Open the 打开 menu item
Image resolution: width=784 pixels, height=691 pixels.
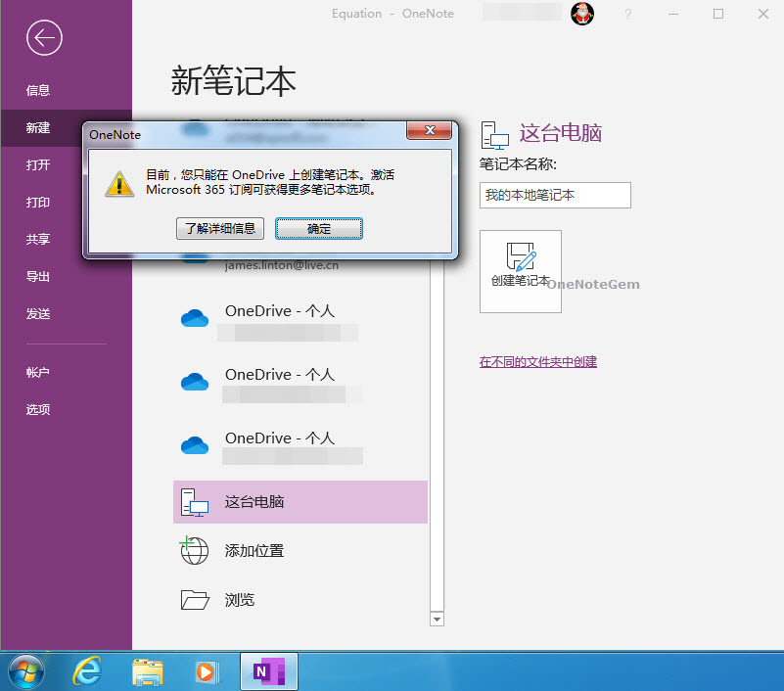38,165
